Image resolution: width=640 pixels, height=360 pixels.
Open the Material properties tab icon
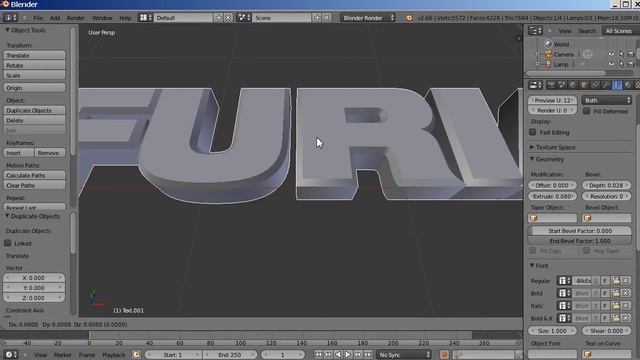click(x=628, y=85)
